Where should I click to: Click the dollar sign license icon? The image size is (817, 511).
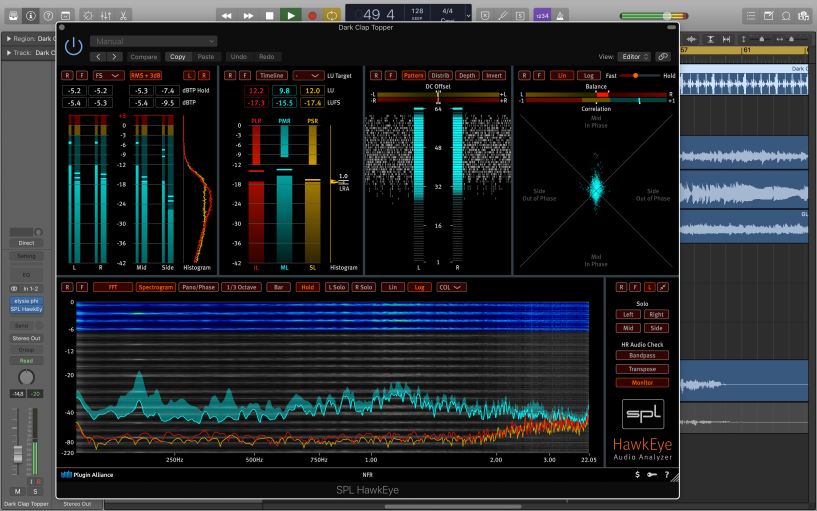[638, 474]
